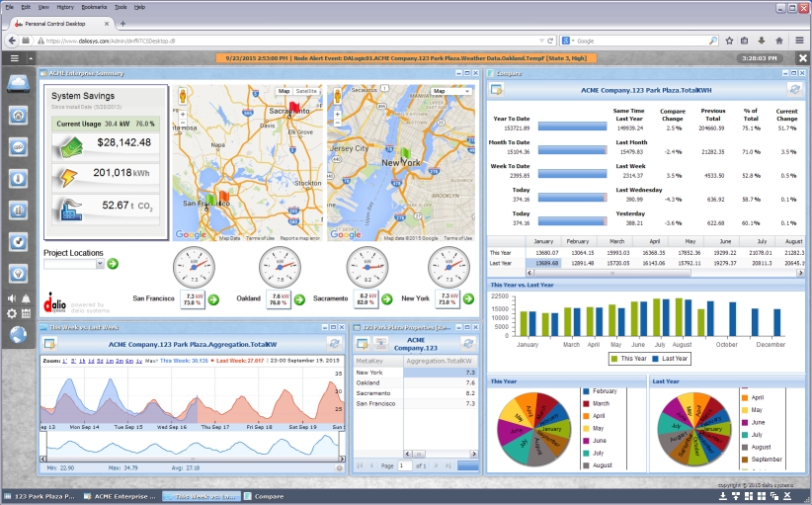
Task: Set chart zoom to 6m
Action: (x=129, y=361)
